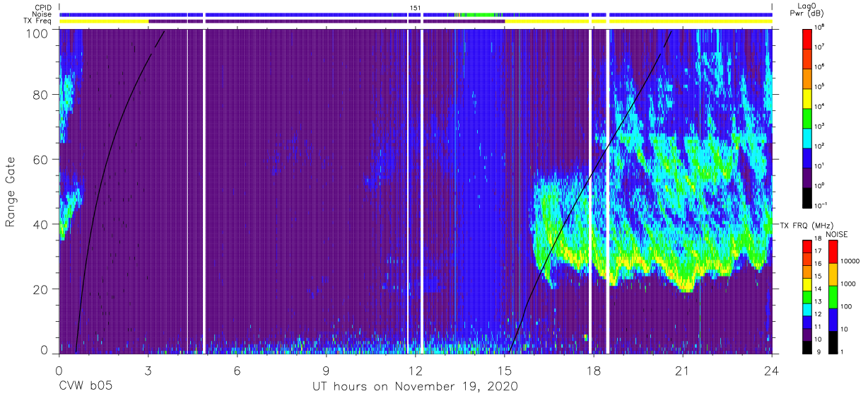Click y-axis tick label '60'
Screen dimensions: 868x401
coord(41,160)
